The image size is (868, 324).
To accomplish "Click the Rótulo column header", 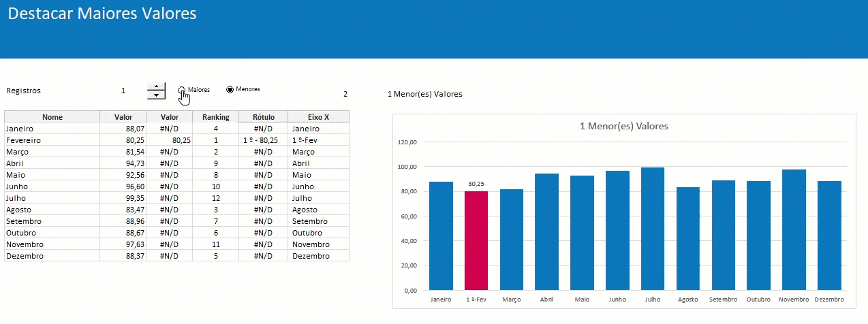I will (x=264, y=117).
